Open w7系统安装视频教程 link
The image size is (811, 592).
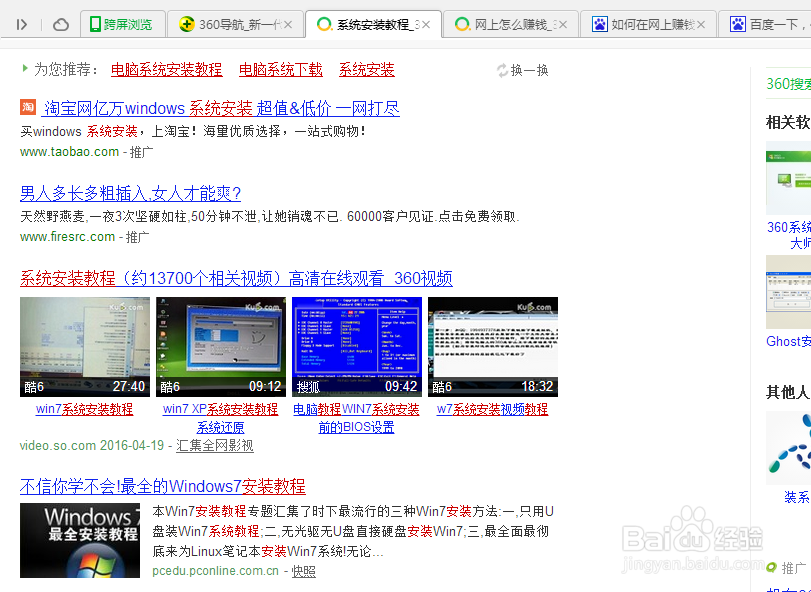[x=492, y=409]
